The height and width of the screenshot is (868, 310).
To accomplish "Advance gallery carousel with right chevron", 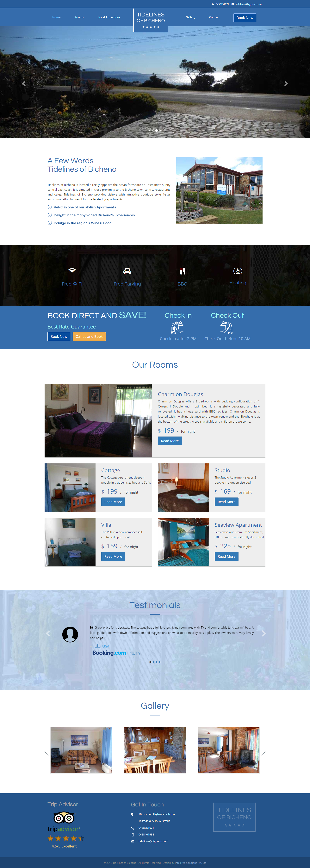I will tap(263, 751).
